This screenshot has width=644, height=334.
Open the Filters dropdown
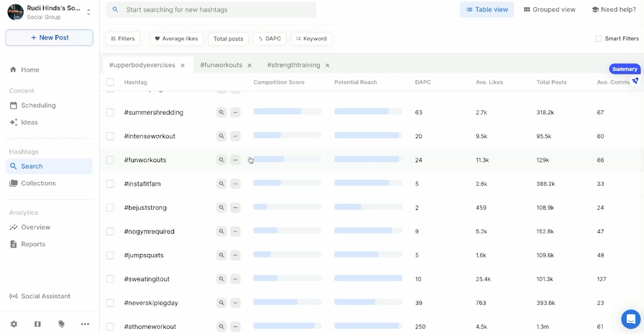coord(123,39)
